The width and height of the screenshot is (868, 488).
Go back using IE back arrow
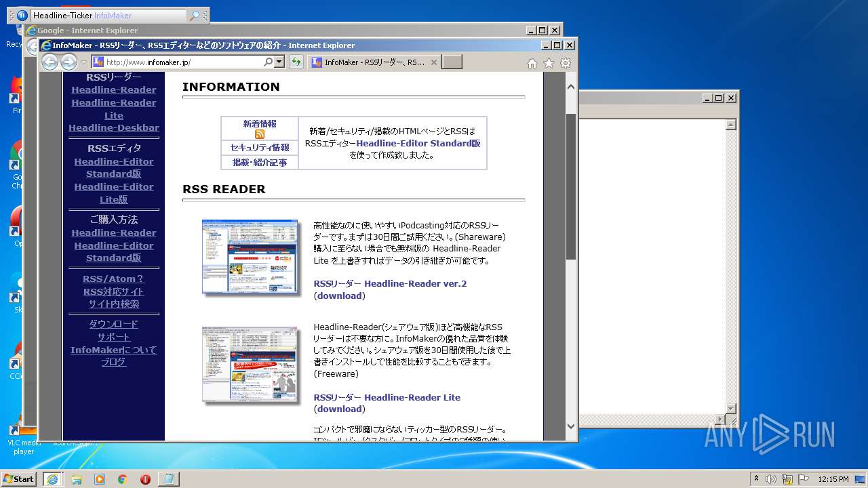pyautogui.click(x=50, y=62)
